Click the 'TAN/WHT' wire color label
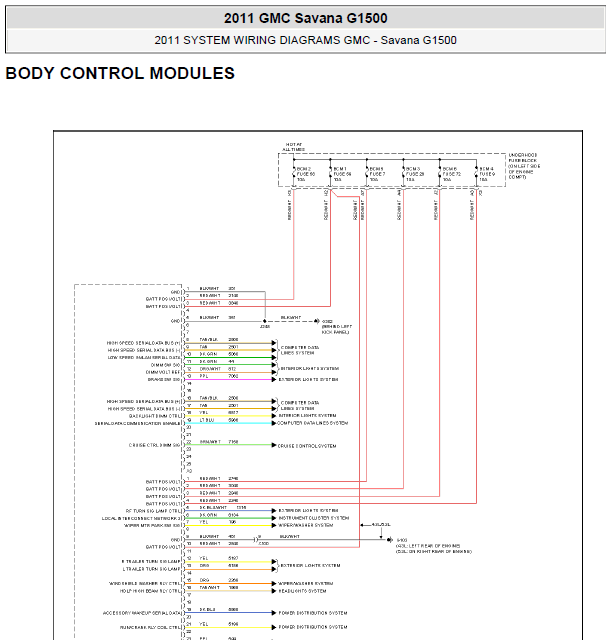 210,587
